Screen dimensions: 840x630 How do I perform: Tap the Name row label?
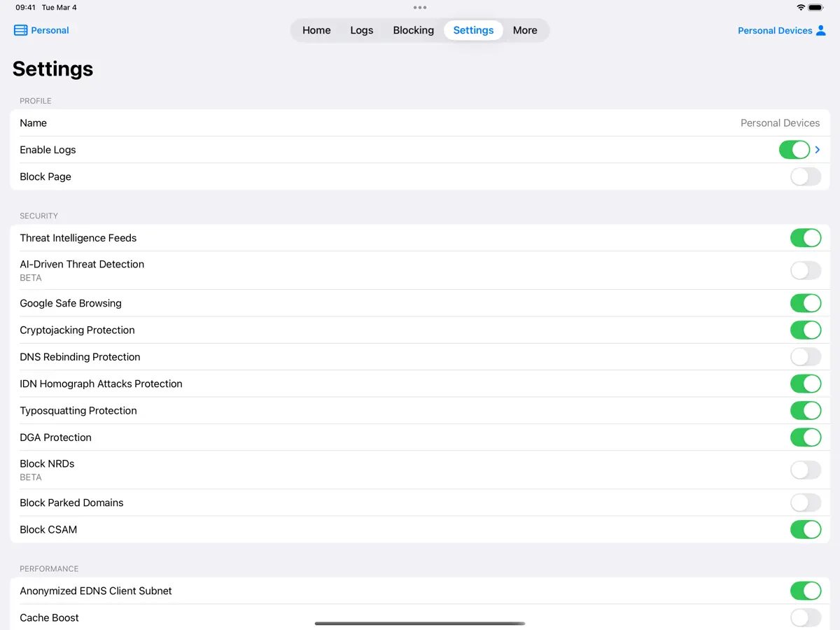point(33,122)
